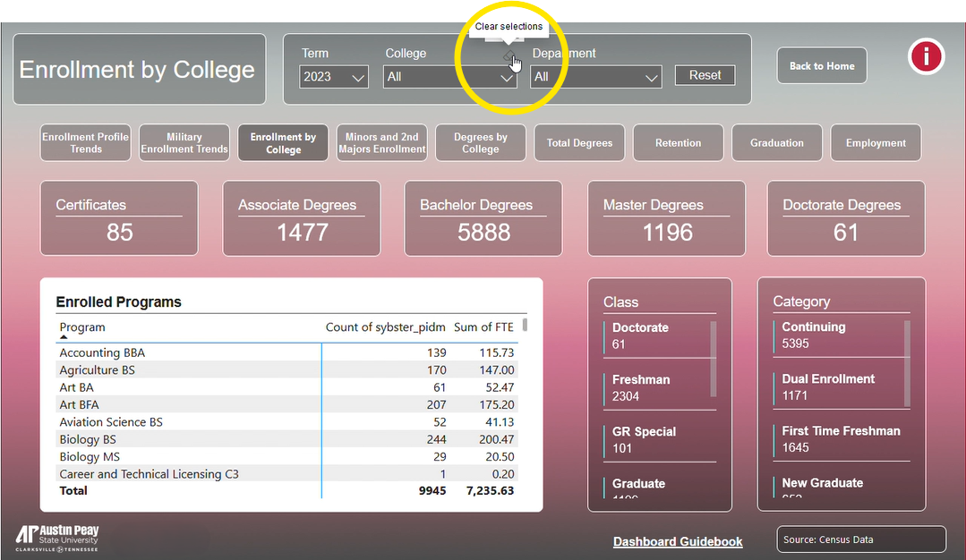The image size is (966, 560).
Task: Click the Austin Peay State University logo
Action: (x=57, y=537)
